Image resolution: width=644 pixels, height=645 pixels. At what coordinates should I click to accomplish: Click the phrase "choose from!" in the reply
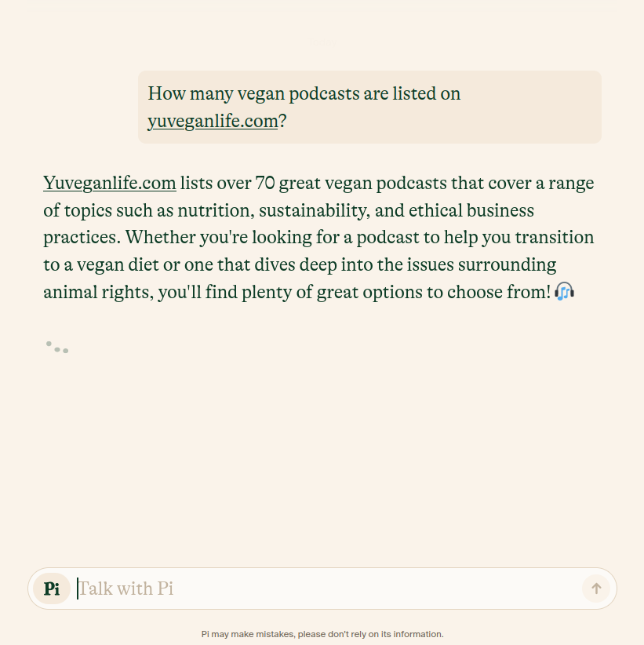(499, 292)
